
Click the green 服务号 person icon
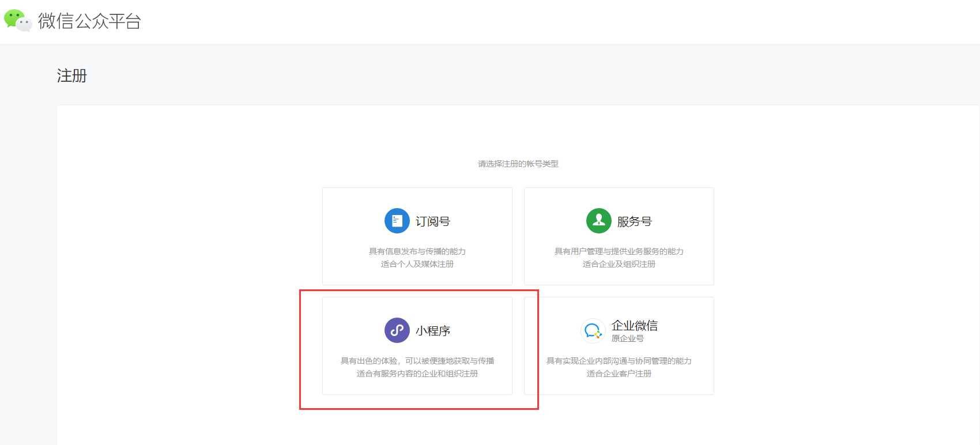pos(599,221)
